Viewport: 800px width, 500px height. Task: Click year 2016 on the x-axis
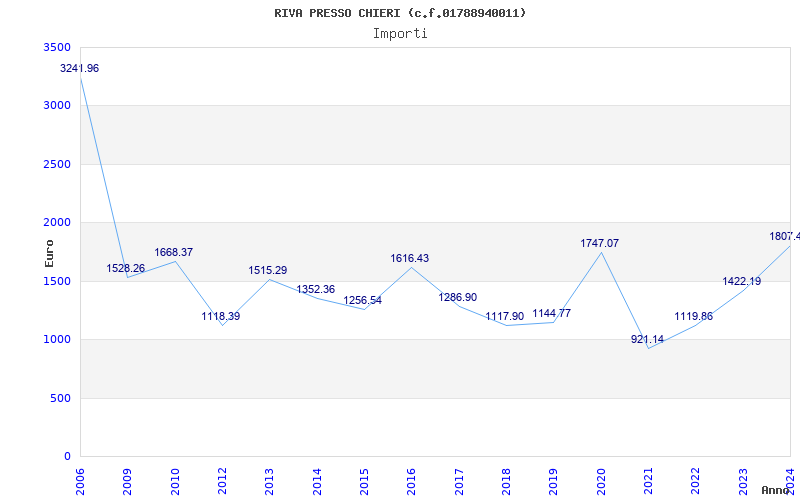pyautogui.click(x=411, y=480)
